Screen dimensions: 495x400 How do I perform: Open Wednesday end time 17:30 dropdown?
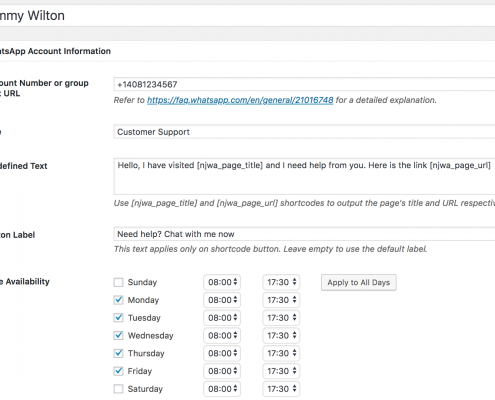(281, 335)
